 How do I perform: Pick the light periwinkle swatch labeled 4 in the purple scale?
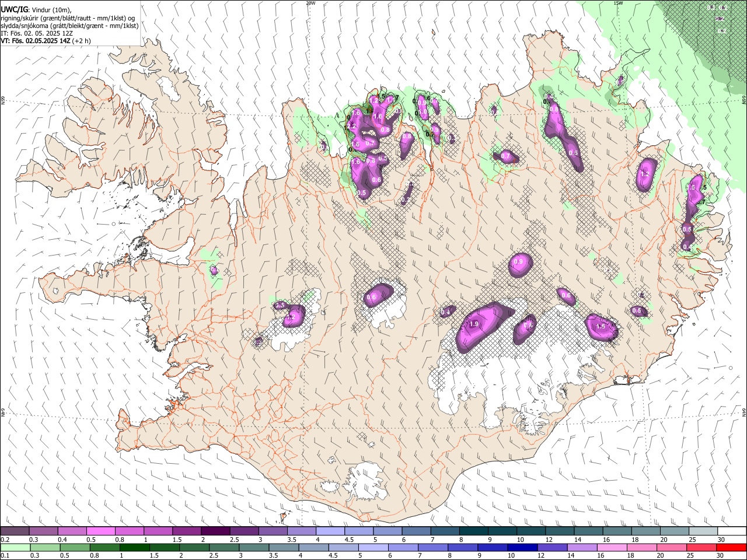330,531
